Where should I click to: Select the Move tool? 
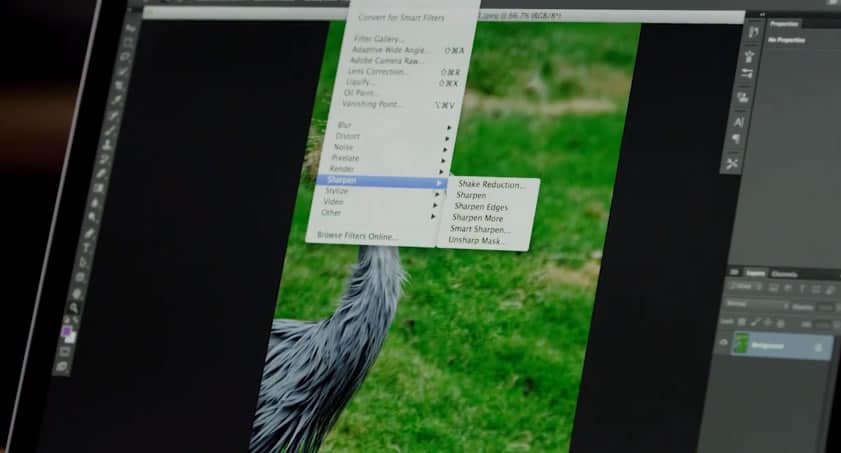(x=132, y=28)
